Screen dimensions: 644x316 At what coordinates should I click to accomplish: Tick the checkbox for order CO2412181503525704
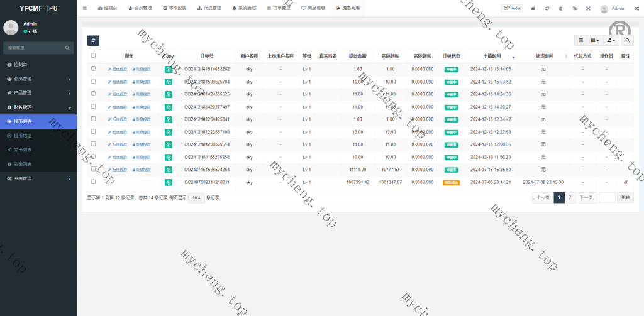tap(94, 82)
